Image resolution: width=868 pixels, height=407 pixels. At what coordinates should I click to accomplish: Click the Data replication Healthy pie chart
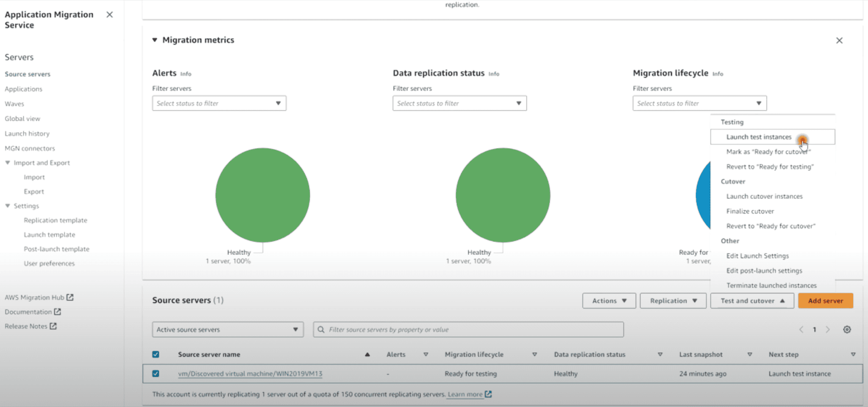pos(503,195)
